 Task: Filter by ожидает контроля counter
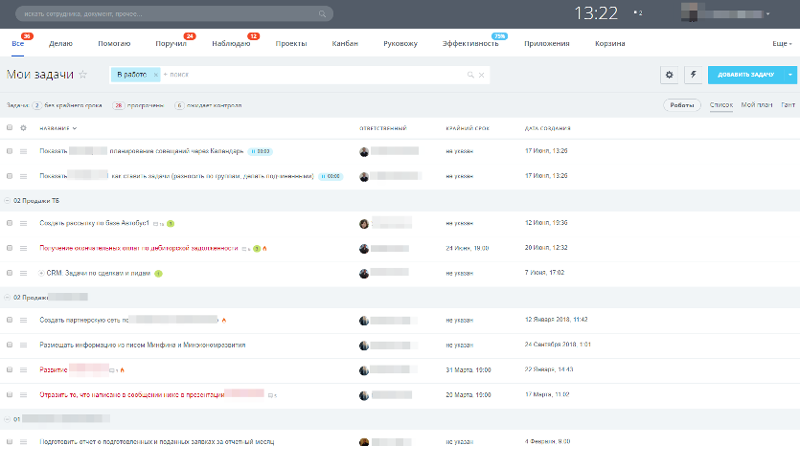click(x=208, y=106)
